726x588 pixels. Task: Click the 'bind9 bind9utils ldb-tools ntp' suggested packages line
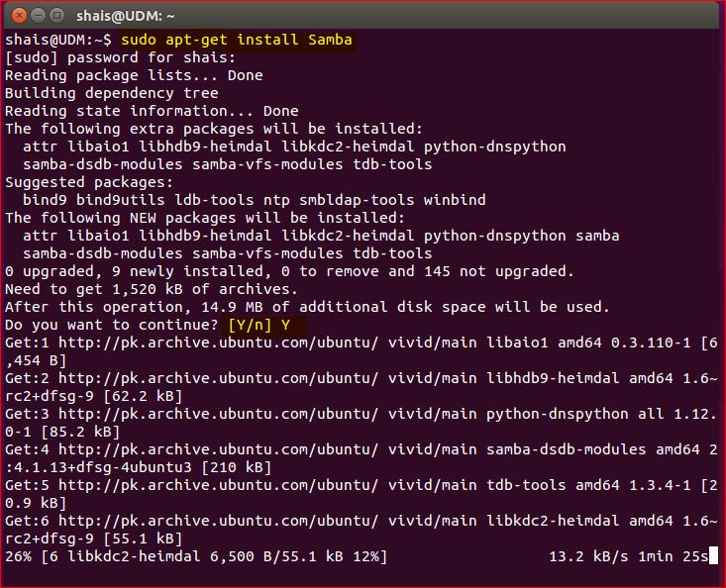click(x=255, y=200)
